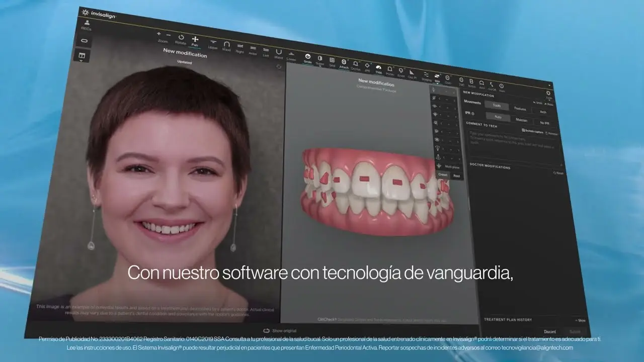This screenshot has width=644, height=362.
Task: Click the Zoom out minus icon
Action: (169, 35)
